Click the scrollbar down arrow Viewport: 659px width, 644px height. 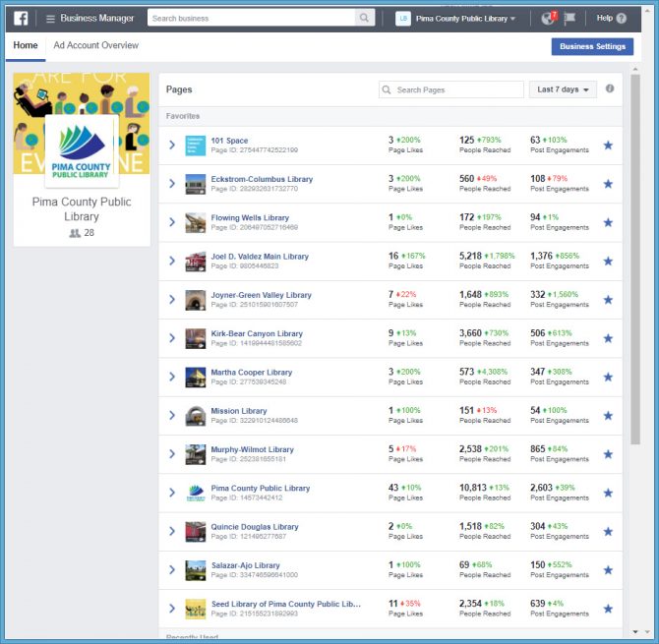pos(635,631)
